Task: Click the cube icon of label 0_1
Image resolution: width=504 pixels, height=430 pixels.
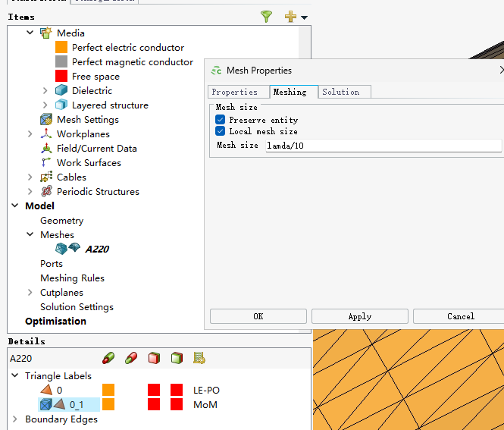Action: point(45,404)
